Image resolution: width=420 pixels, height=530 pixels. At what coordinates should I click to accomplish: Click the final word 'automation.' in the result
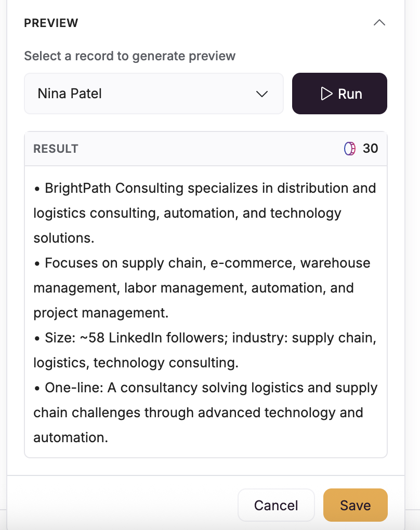(x=71, y=438)
